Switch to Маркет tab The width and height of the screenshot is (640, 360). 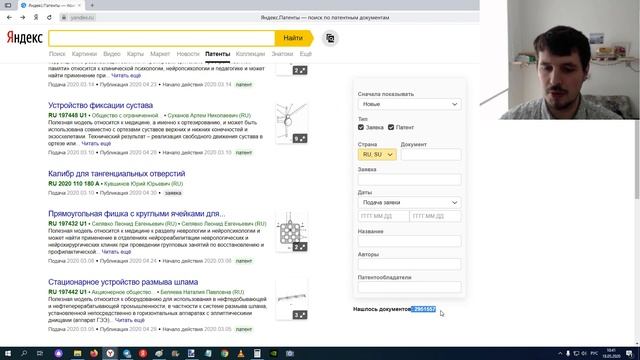(160, 54)
